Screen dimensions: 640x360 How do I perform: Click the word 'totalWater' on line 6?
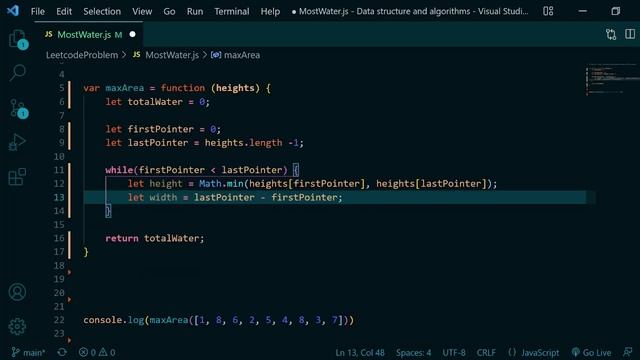155,102
